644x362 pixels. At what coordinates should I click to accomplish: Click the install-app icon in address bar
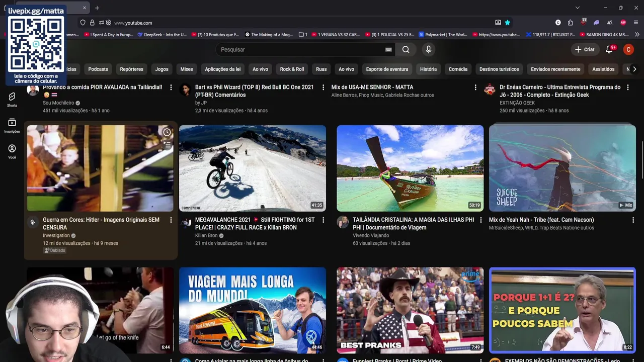498,23
